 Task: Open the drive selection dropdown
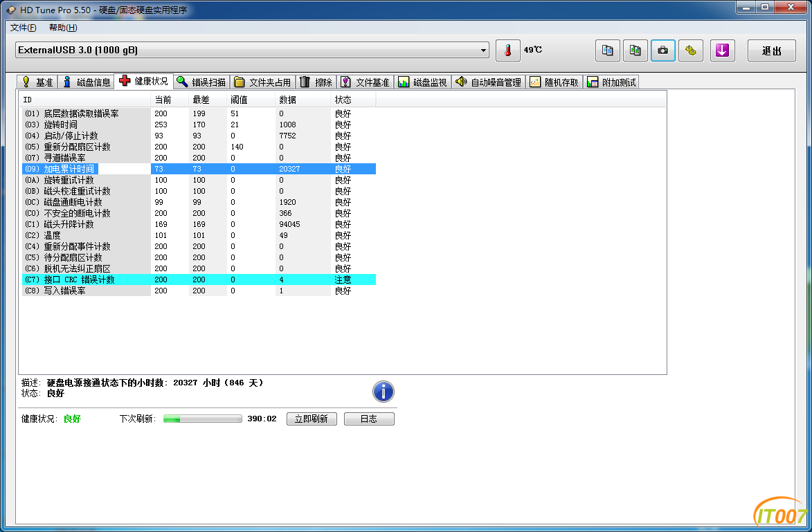click(x=252, y=51)
